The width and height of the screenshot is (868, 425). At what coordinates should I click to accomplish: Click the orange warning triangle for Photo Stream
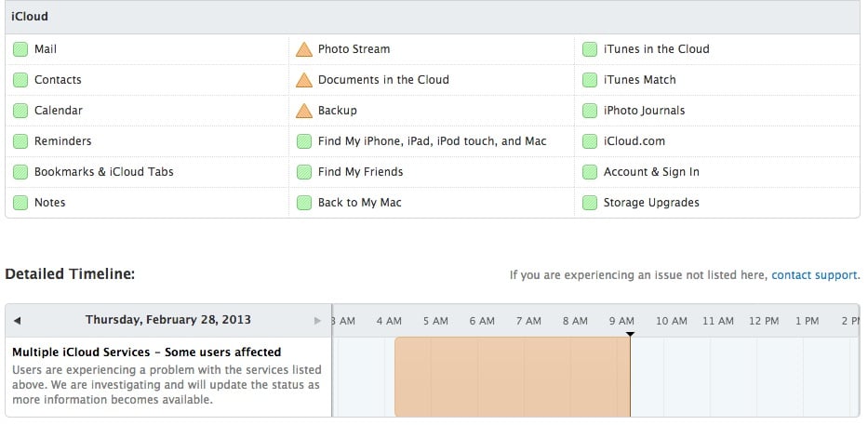(x=304, y=49)
